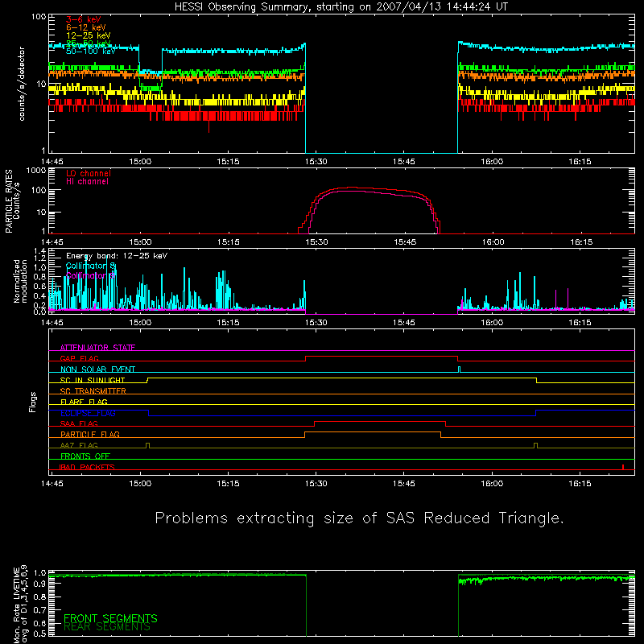Click the 15:45 tick label in counts panel

pos(404,162)
